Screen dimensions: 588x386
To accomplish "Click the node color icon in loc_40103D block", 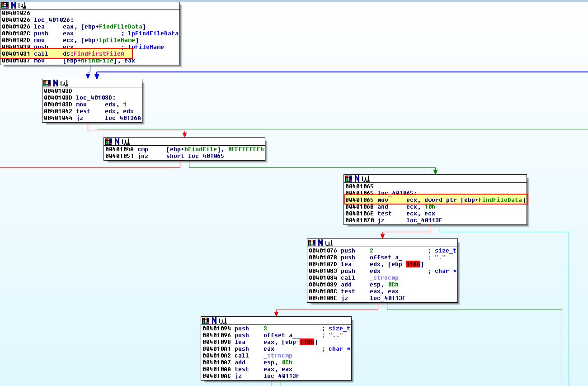I will click(x=47, y=83).
